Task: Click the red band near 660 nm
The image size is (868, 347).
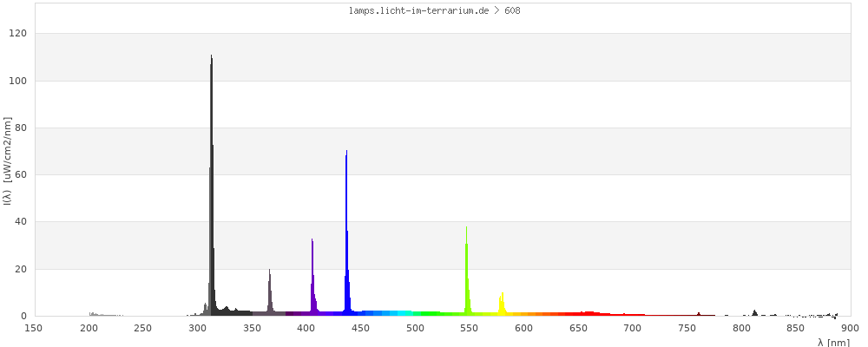Action: click(x=589, y=313)
